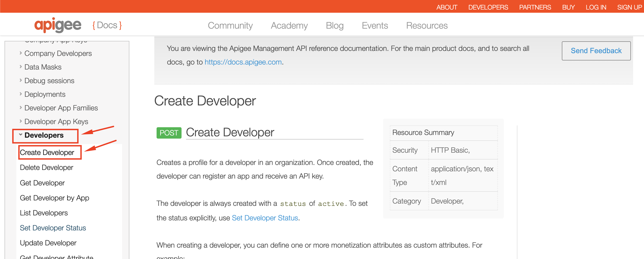
Task: Open Get Developer in the sidebar
Action: 42,183
